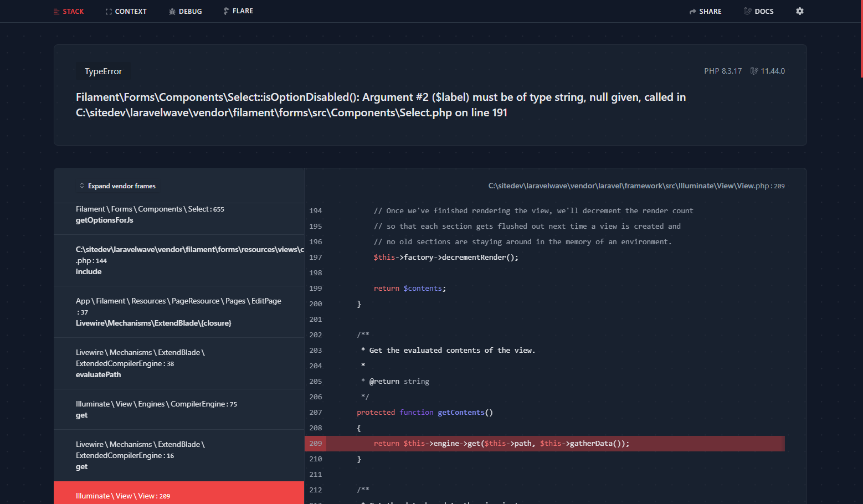The height and width of the screenshot is (504, 863).
Task: Click the SHARE arrow icon
Action: [x=693, y=12]
